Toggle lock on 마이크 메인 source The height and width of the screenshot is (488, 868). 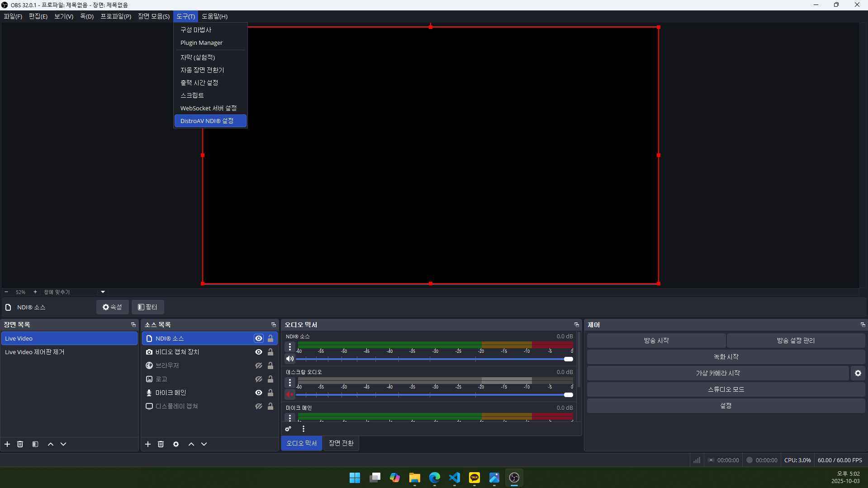pos(270,393)
